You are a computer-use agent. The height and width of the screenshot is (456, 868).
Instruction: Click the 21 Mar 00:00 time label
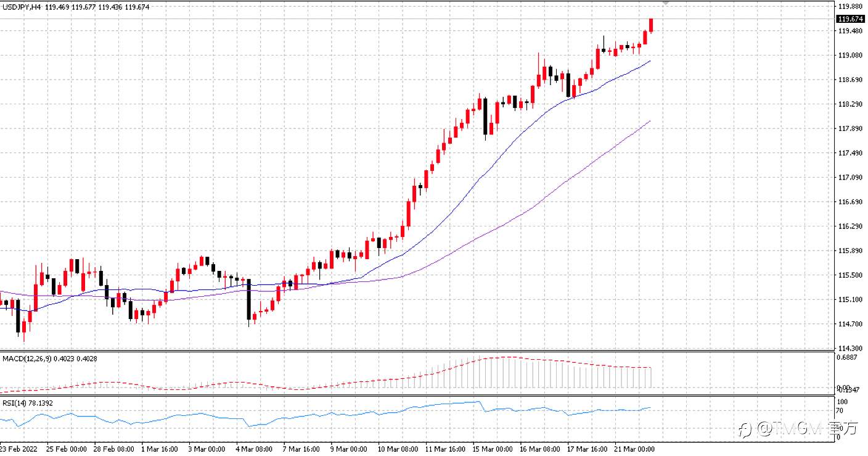(634, 448)
